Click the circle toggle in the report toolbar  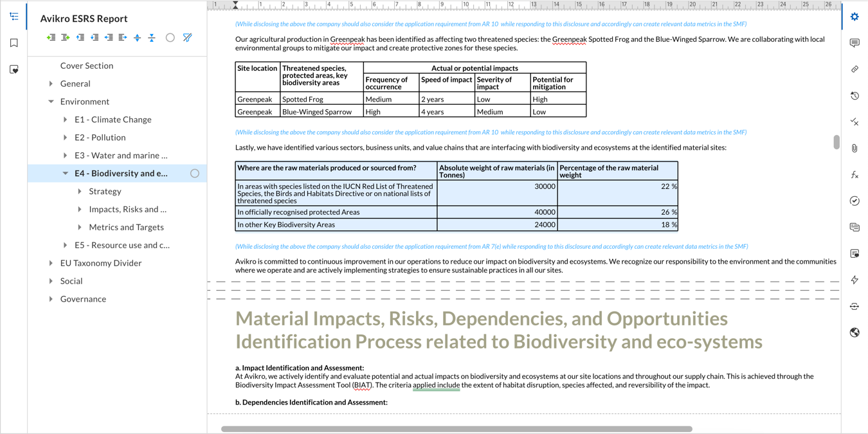170,37
